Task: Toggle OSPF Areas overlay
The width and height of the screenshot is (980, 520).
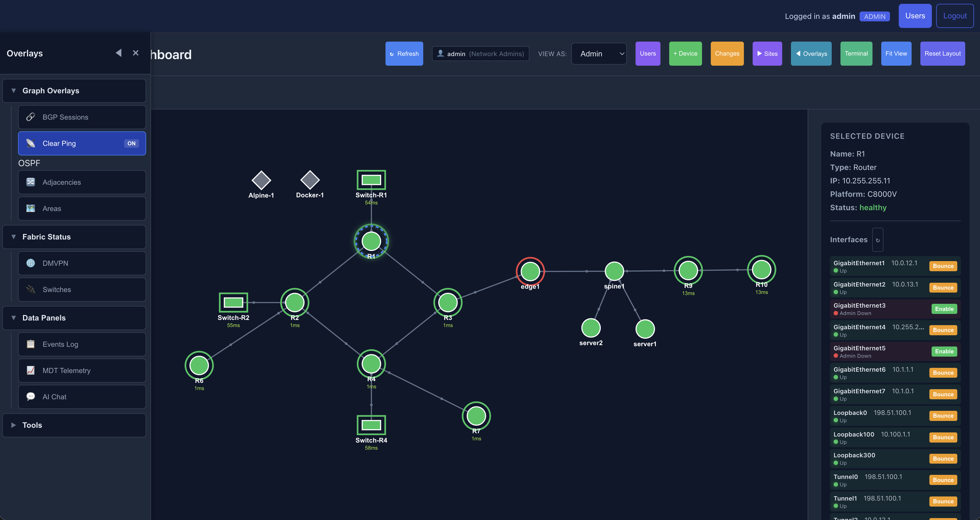Action: coord(82,209)
